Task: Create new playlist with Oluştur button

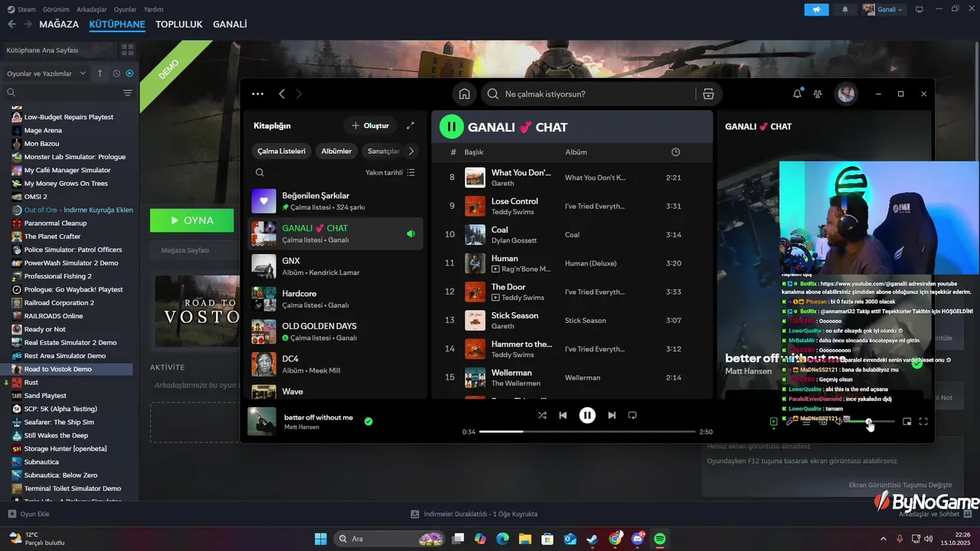Action: click(370, 126)
